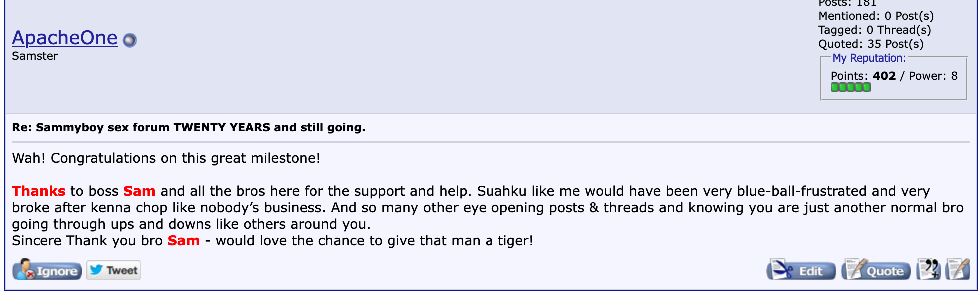Click the Tagged: 0 Thread(s) stat

click(875, 30)
